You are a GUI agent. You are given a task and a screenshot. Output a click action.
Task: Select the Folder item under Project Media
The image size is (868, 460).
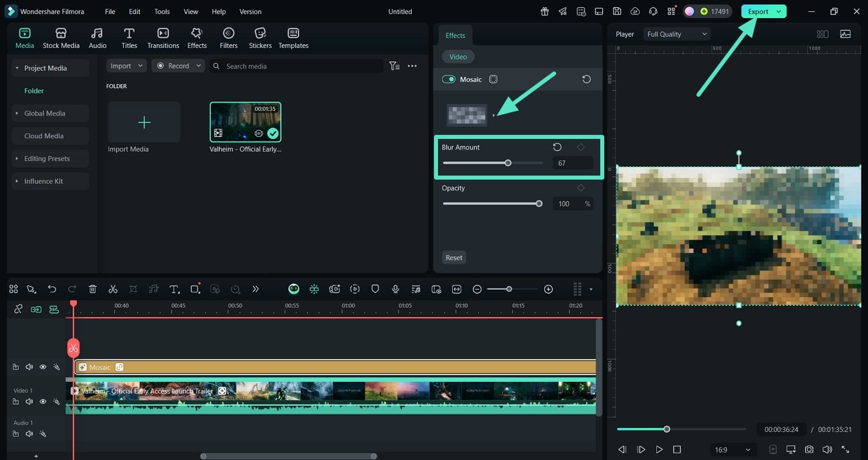click(x=34, y=91)
